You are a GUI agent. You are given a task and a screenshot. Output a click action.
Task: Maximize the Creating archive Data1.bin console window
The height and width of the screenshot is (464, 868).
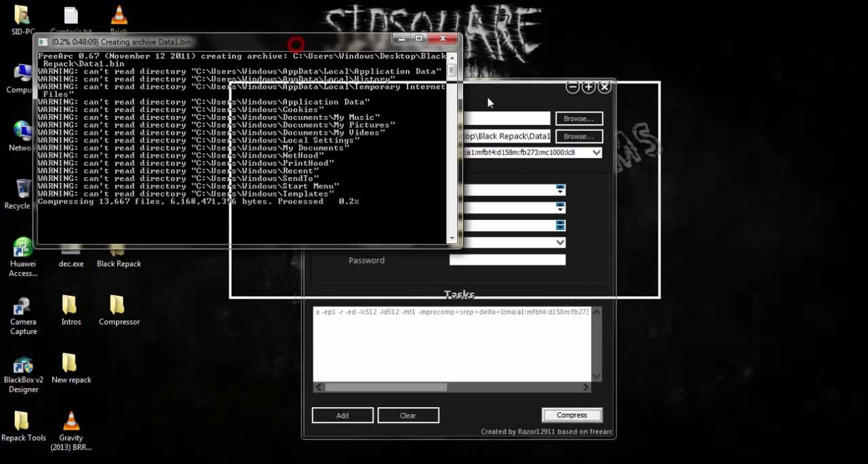pos(419,39)
